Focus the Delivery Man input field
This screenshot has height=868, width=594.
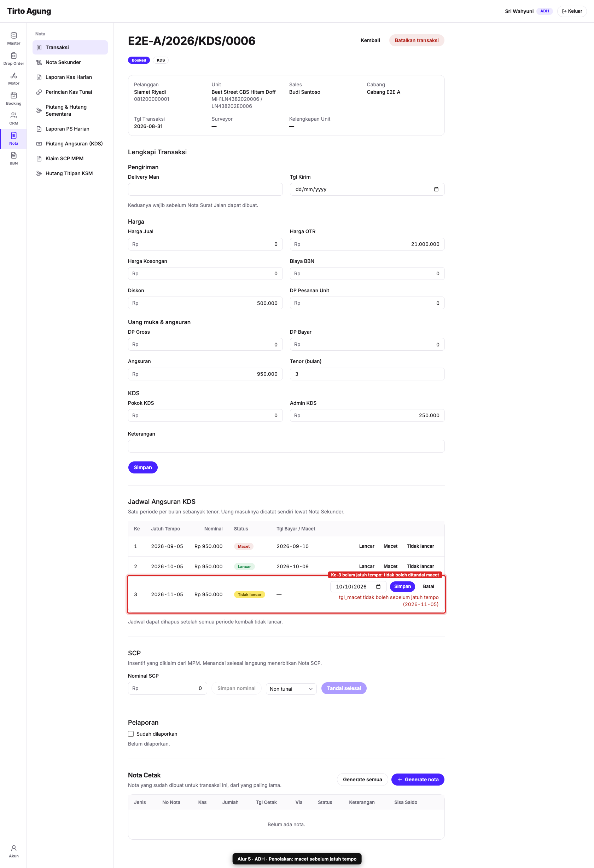tap(205, 189)
